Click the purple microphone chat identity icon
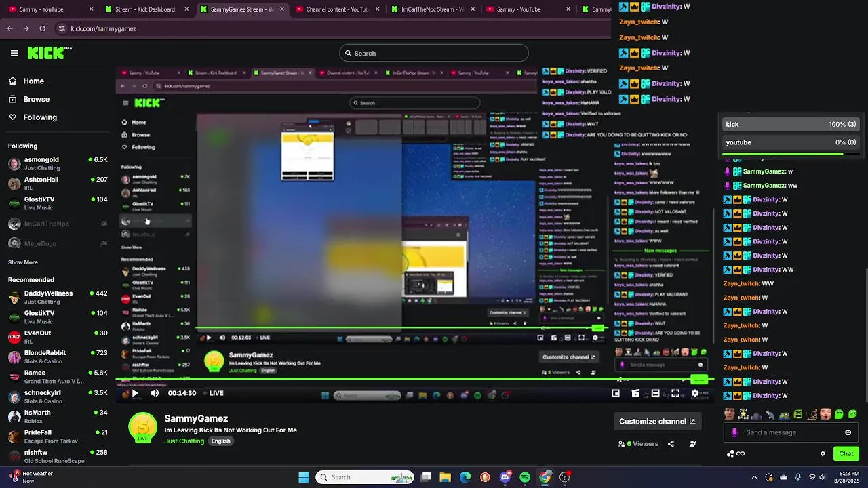 tap(734, 432)
